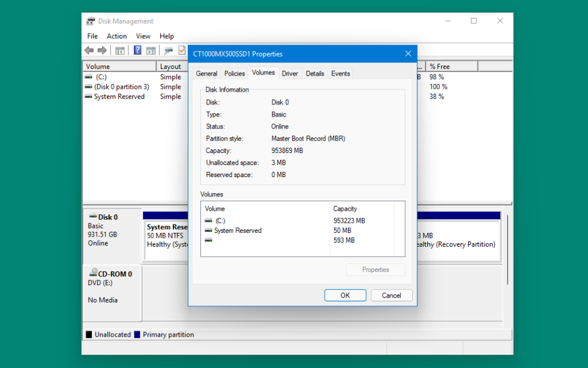Viewport: 588px width, 368px height.
Task: Click the Disk Management title bar icon
Action: (x=89, y=20)
